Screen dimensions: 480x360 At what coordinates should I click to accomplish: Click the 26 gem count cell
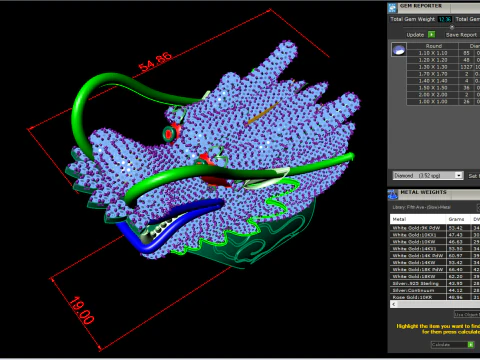point(466,102)
